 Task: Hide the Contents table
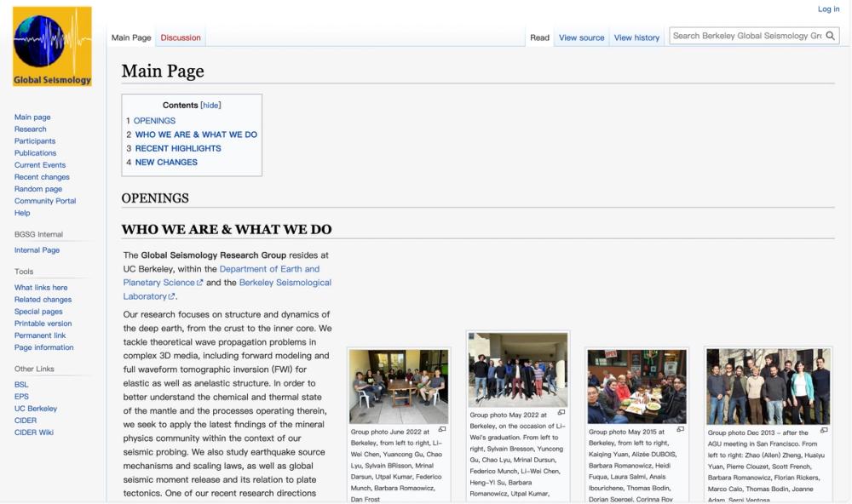[210, 106]
